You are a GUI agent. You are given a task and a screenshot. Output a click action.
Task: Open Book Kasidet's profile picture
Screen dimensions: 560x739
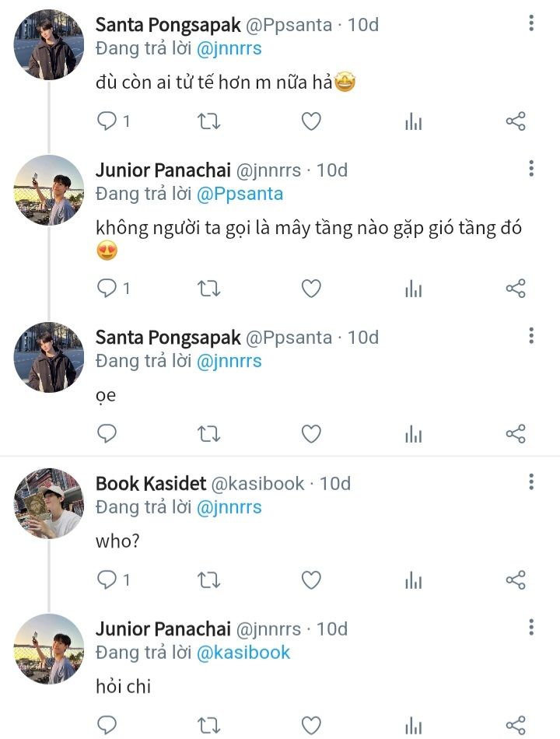pos(48,503)
